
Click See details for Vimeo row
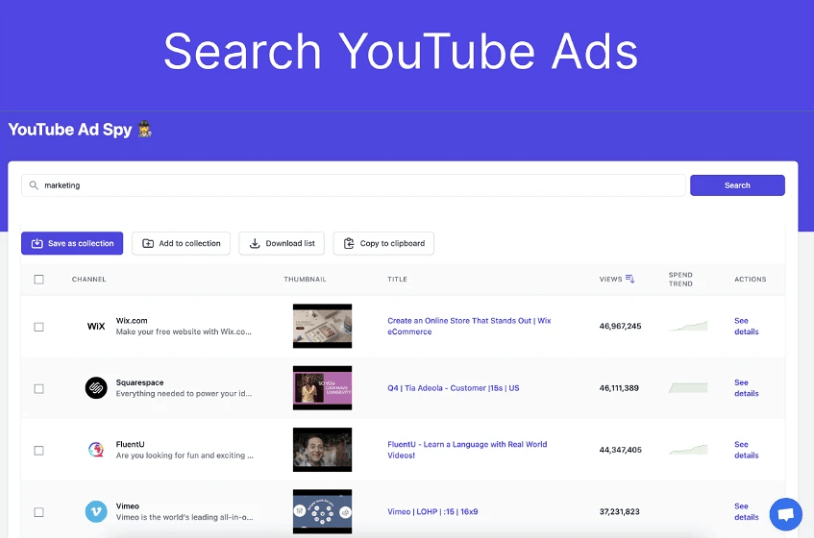[x=747, y=512]
